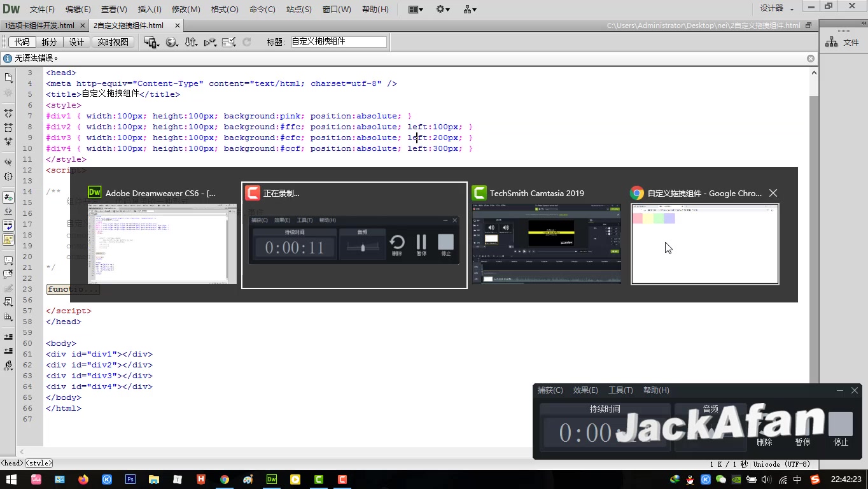Viewport: 868px width, 489px height.
Task: Open 工具(T) menu in the recorder
Action: click(620, 390)
